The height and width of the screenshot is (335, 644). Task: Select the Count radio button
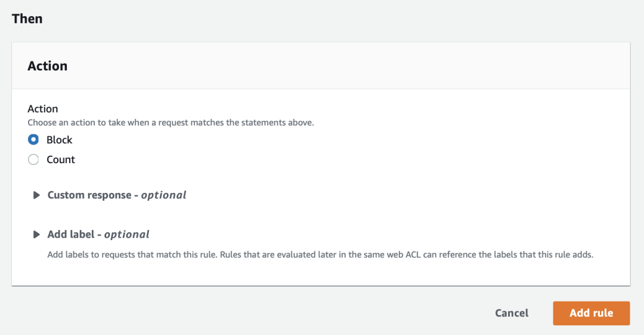click(x=33, y=159)
